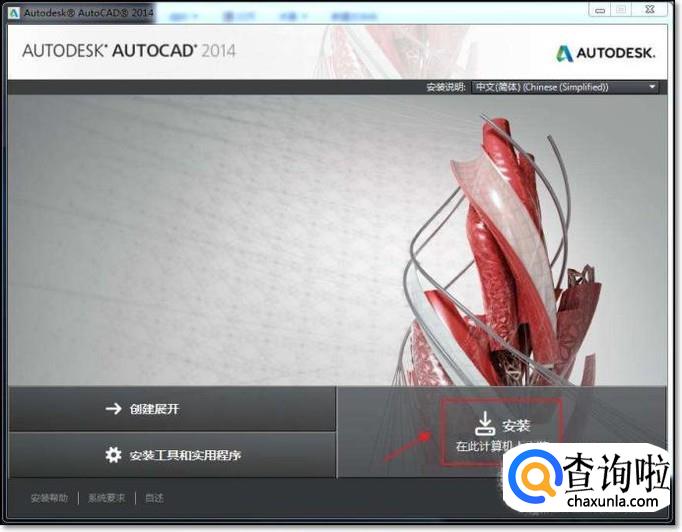Open 安装工具和实用程序 (Install Tools and Utilities)
The width and height of the screenshot is (682, 532).
pos(172,455)
